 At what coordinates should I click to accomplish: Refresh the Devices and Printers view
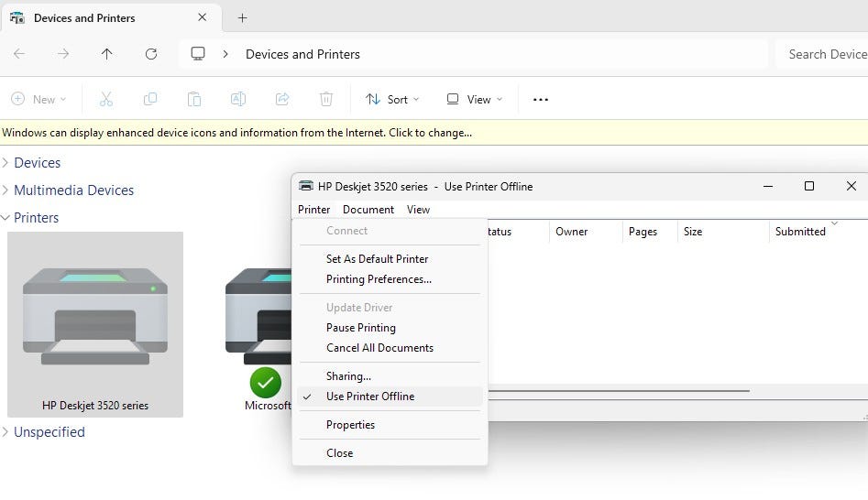tap(151, 54)
